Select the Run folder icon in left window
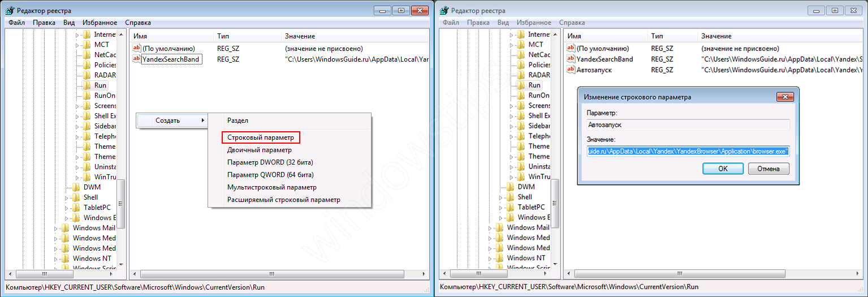The height and width of the screenshot is (297, 868). coord(87,85)
